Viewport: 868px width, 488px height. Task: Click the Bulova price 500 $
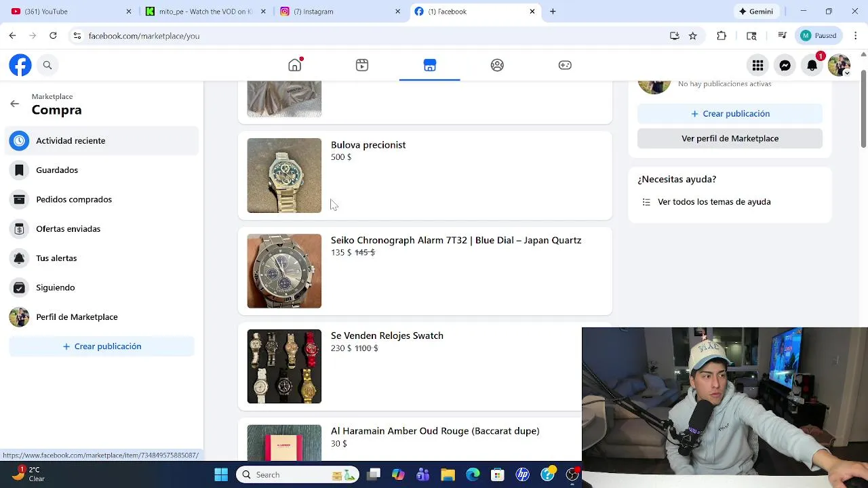(x=341, y=157)
